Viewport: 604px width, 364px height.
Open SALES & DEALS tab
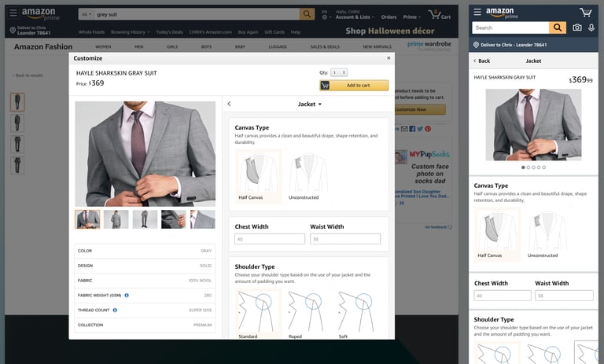(x=325, y=47)
